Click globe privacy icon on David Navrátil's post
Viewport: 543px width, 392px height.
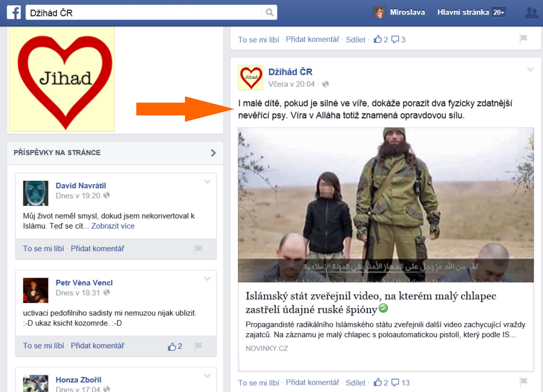[x=107, y=196]
